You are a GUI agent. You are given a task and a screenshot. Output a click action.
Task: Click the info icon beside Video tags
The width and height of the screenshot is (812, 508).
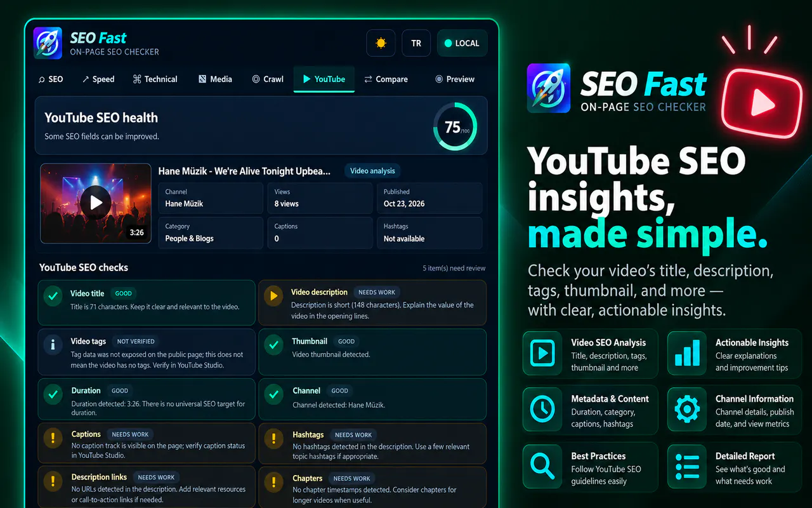point(52,345)
